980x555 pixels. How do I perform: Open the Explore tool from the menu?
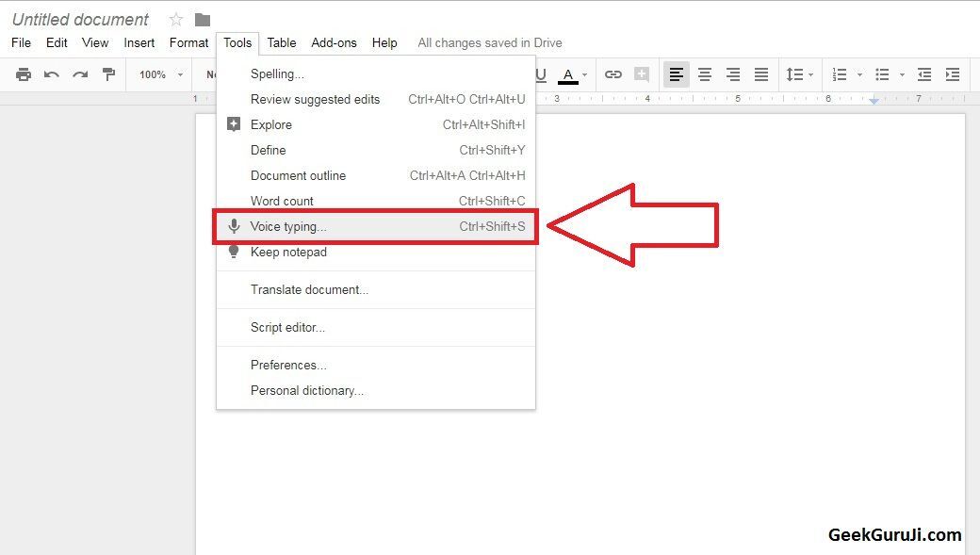pos(271,124)
